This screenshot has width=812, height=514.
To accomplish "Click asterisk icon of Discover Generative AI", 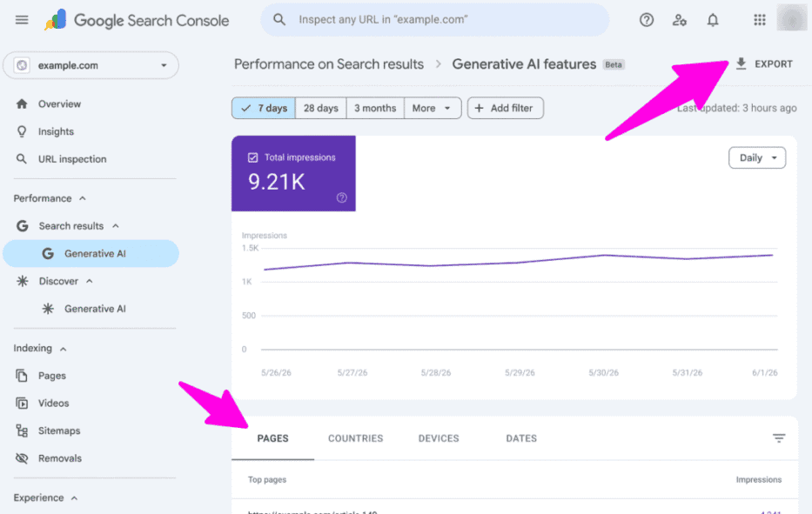I will 48,309.
